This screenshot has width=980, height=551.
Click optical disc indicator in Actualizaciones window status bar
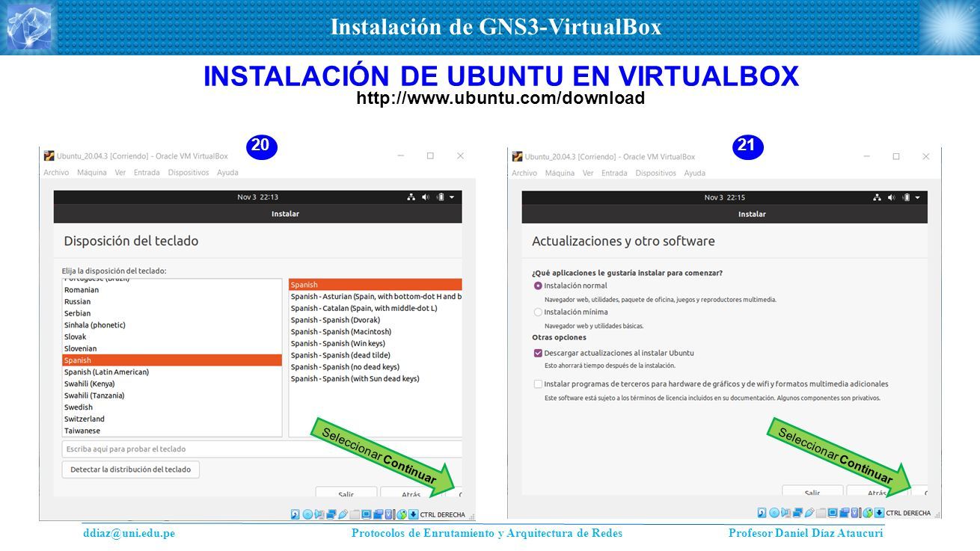click(774, 513)
